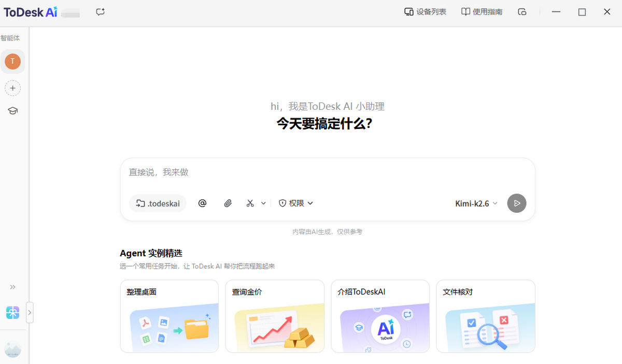Attach a file with paperclip icon
Image resolution: width=622 pixels, height=364 pixels.
pos(228,203)
